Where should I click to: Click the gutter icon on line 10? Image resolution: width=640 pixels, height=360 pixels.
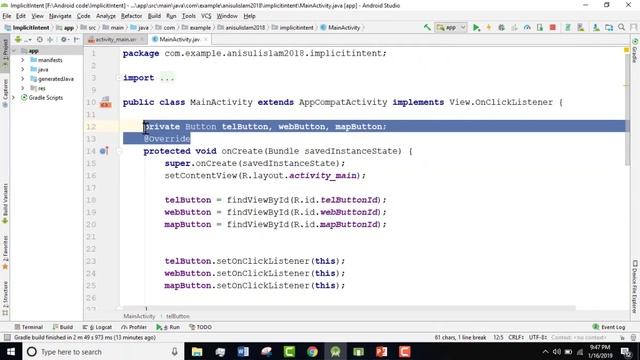[105, 102]
